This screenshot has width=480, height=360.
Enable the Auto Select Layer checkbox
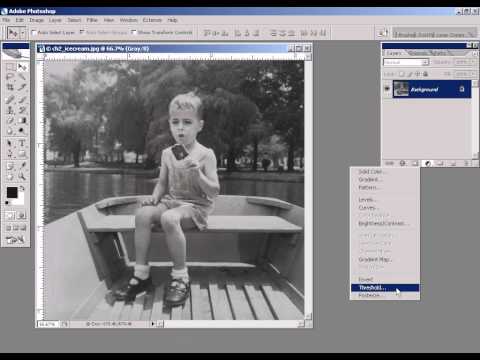click(33, 32)
